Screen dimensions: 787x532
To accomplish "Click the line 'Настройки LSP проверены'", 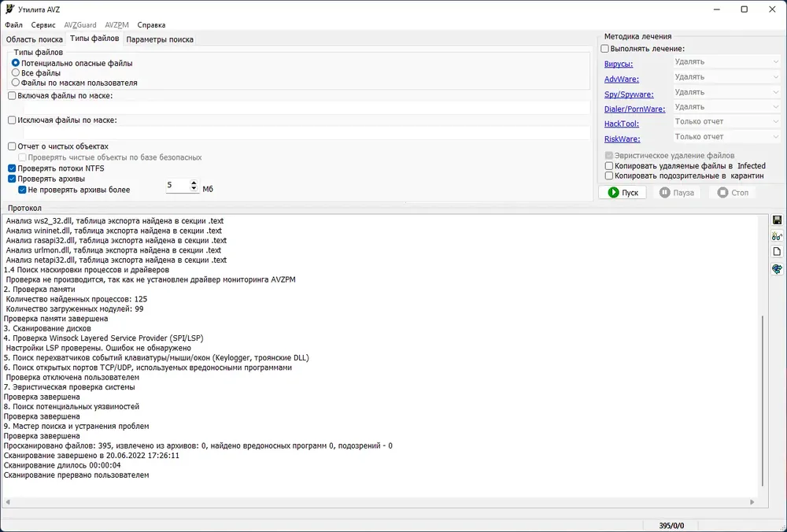I will tap(98, 348).
